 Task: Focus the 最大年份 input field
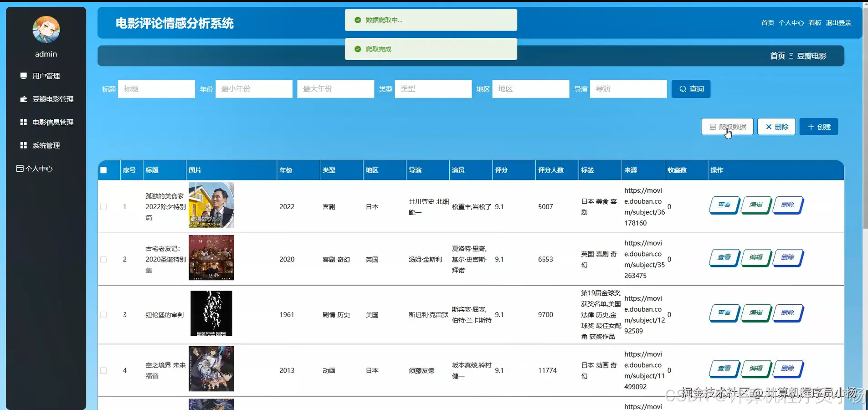pos(335,89)
